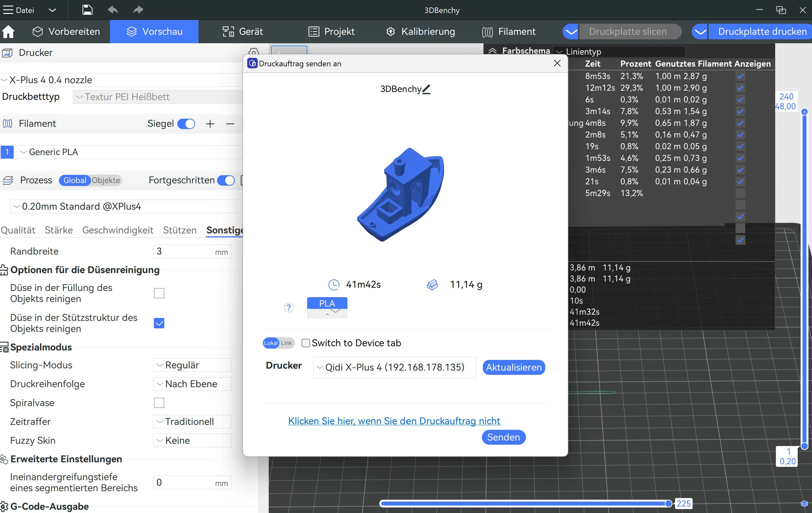Open the Druckreihenfolge Nach Ebene dropdown
The height and width of the screenshot is (513, 812).
192,384
